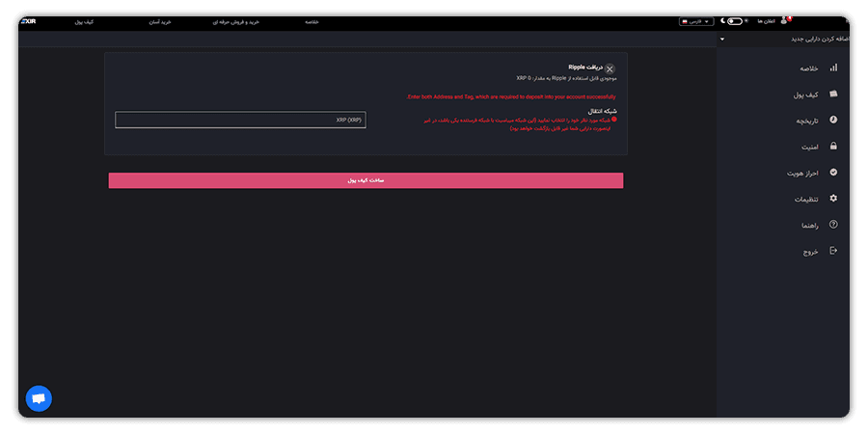Click the دریافت Ripple heading text
This screenshot has height=434, width=868.
[x=585, y=67]
